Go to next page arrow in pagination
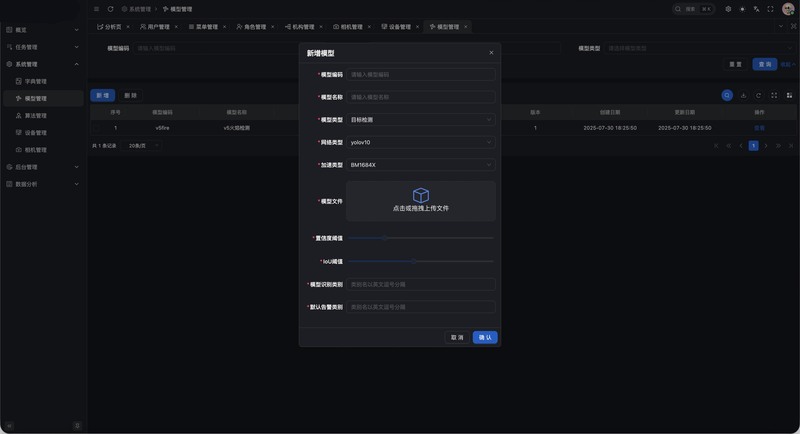 [x=766, y=146]
